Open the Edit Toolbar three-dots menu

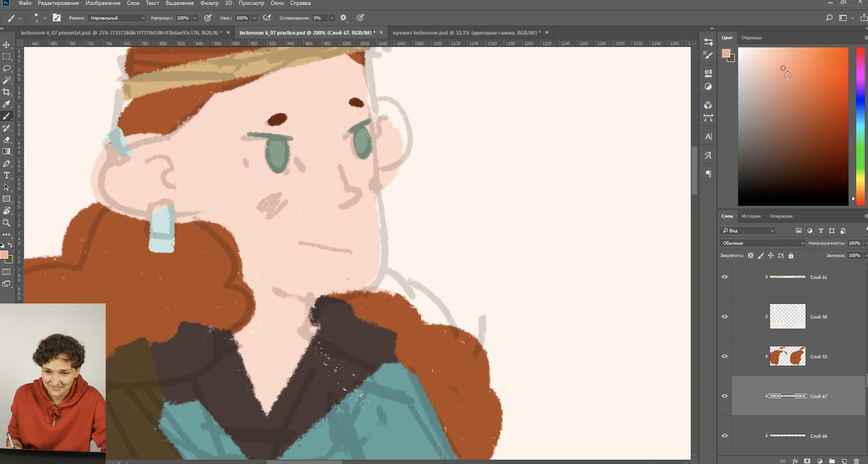pyautogui.click(x=7, y=235)
